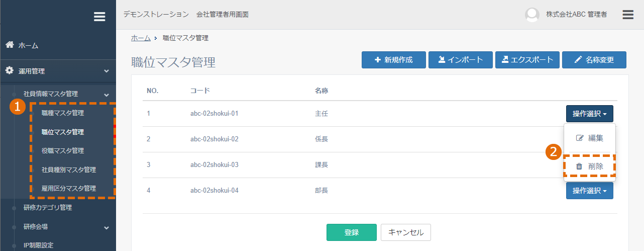Select 編集 from the dropdown menu

tap(590, 138)
